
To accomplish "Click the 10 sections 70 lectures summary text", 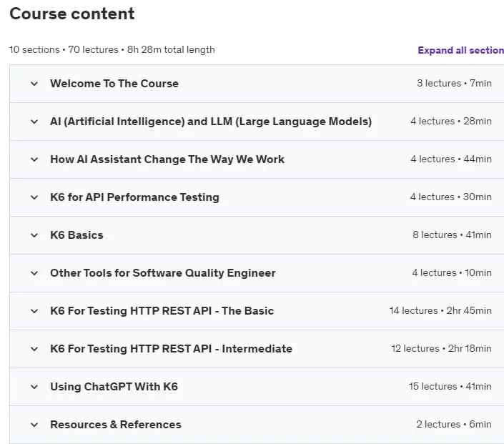I will tap(112, 50).
